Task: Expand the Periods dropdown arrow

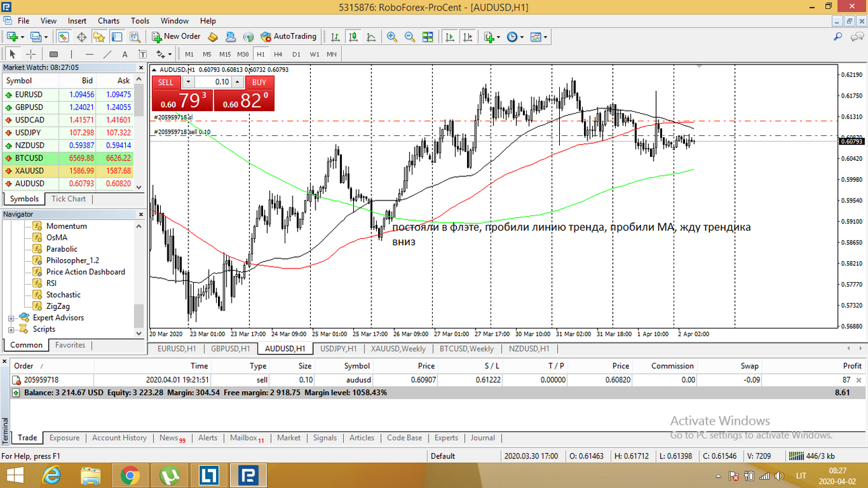Action: coord(521,36)
